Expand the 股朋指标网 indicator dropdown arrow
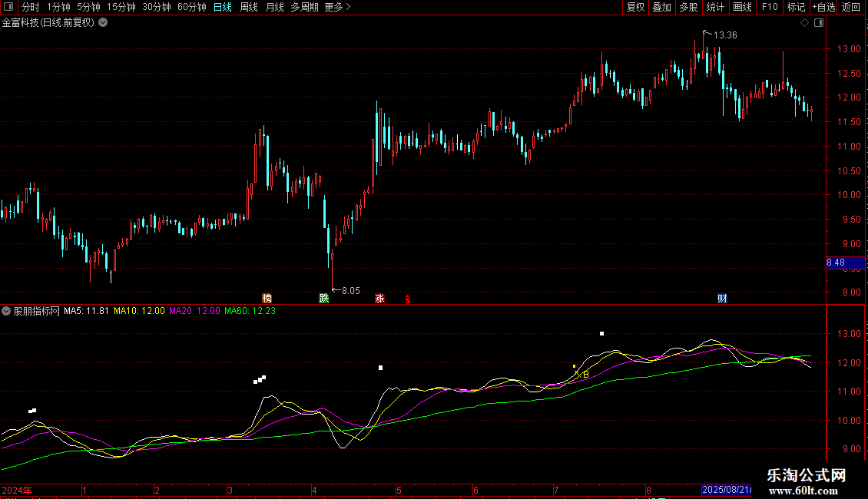The height and width of the screenshot is (499, 868). 7,311
